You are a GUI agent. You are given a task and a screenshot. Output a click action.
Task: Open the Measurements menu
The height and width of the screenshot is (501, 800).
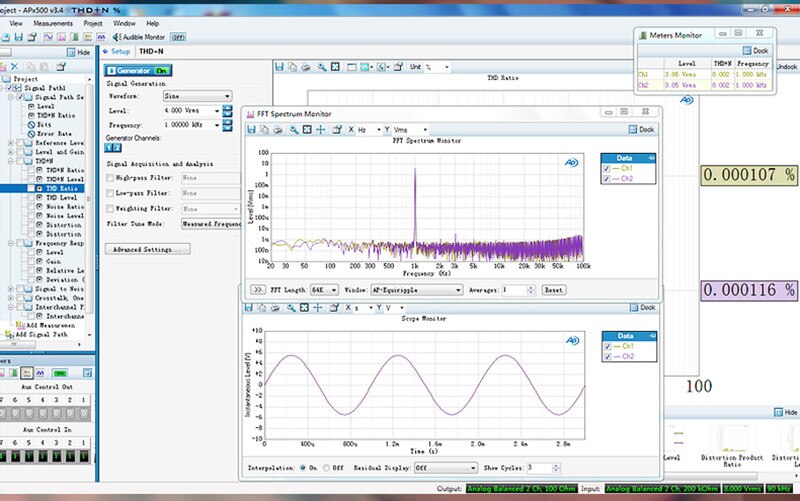(x=53, y=23)
